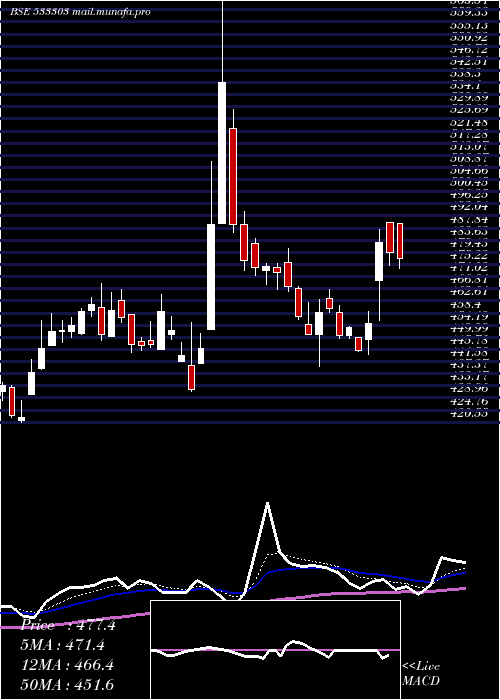
Task: Click the 471.02 price axis label
Action: coord(469,268)
